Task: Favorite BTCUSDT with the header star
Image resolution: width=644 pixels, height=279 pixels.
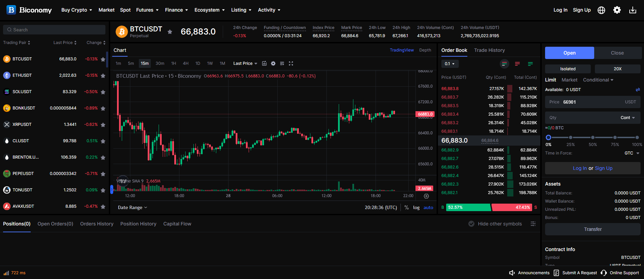Action: tap(170, 32)
